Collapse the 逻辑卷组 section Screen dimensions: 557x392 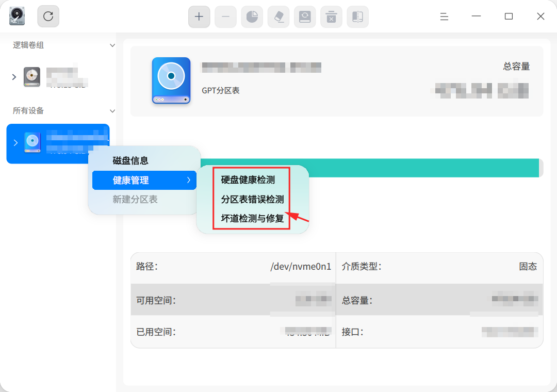tap(112, 45)
